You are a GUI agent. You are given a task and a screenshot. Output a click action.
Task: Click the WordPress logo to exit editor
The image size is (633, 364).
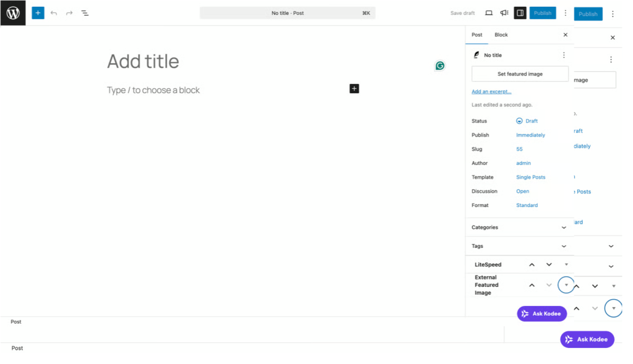point(13,13)
